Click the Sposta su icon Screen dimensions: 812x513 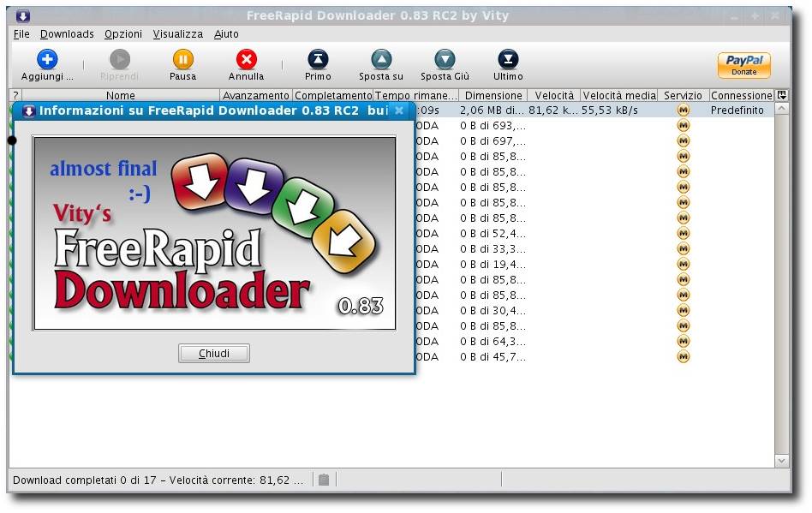pos(381,59)
